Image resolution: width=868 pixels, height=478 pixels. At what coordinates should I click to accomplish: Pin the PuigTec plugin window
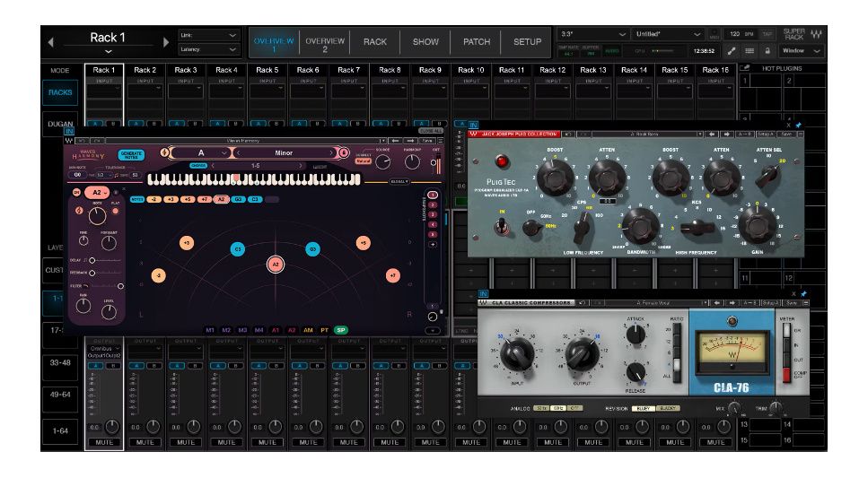[798, 125]
